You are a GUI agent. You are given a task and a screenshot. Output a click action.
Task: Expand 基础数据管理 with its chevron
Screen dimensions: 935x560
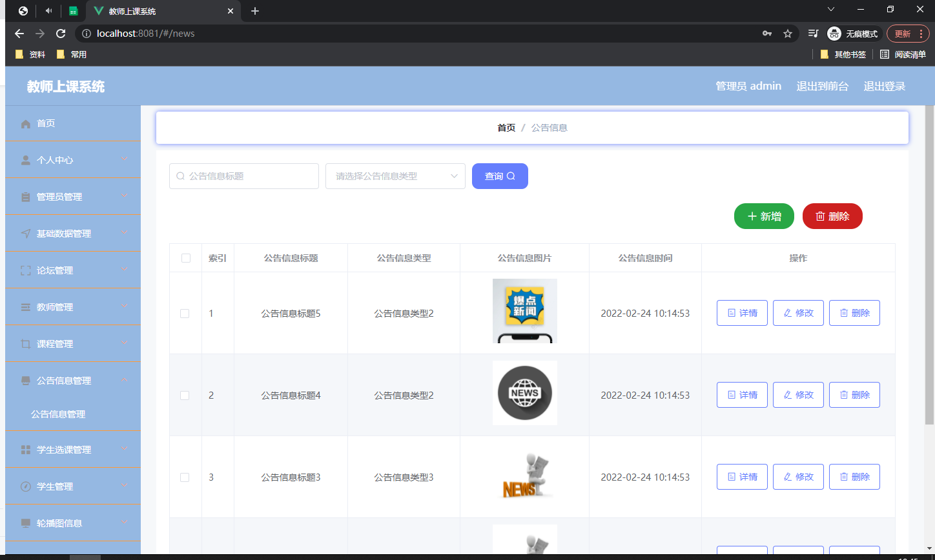pos(125,232)
